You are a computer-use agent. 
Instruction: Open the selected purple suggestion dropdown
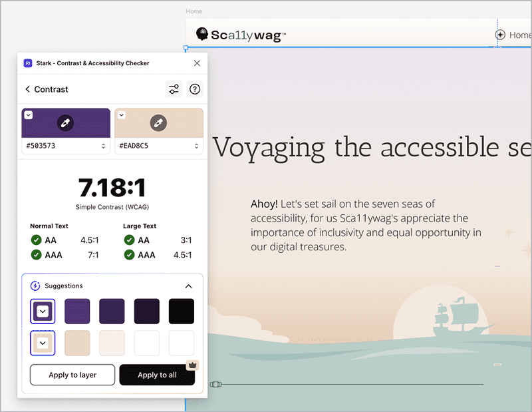(x=43, y=311)
